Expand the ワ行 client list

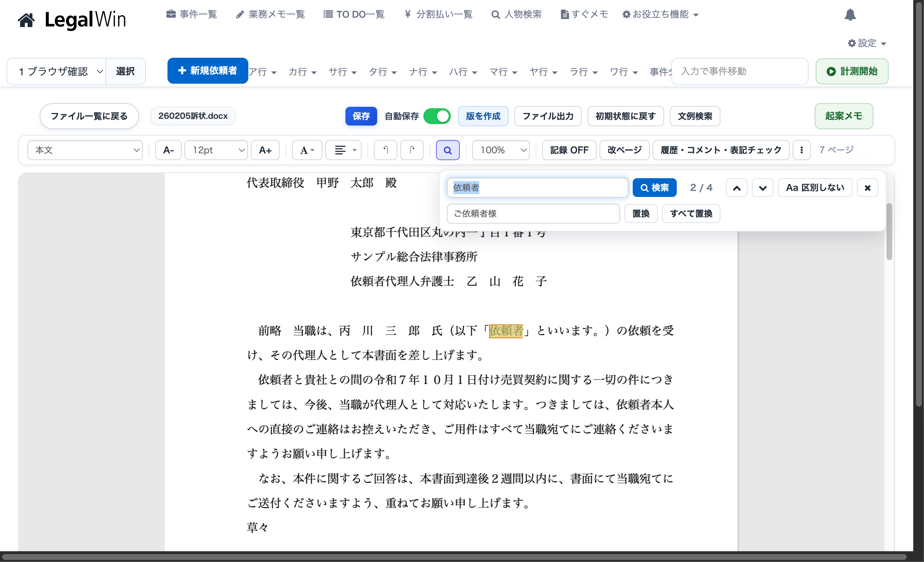(x=623, y=71)
